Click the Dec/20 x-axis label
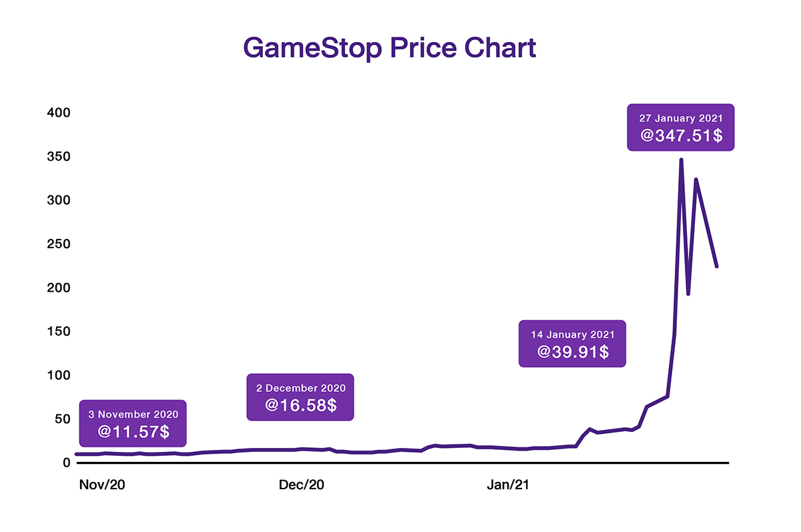The width and height of the screenshot is (801, 532). pos(302,485)
